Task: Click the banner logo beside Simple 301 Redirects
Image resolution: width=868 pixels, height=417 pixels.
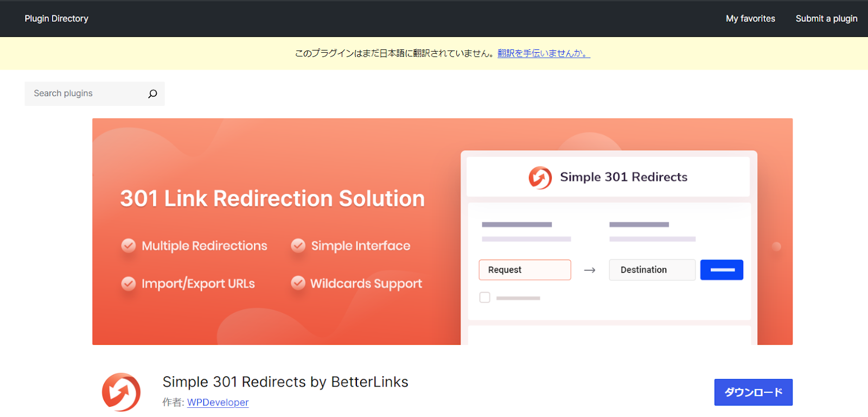Action: [x=540, y=178]
